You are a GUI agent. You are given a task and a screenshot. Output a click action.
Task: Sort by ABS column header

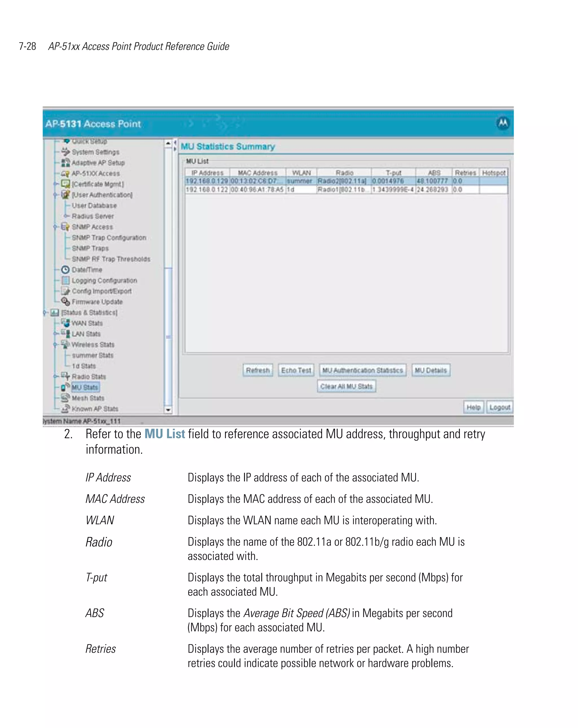(x=434, y=172)
